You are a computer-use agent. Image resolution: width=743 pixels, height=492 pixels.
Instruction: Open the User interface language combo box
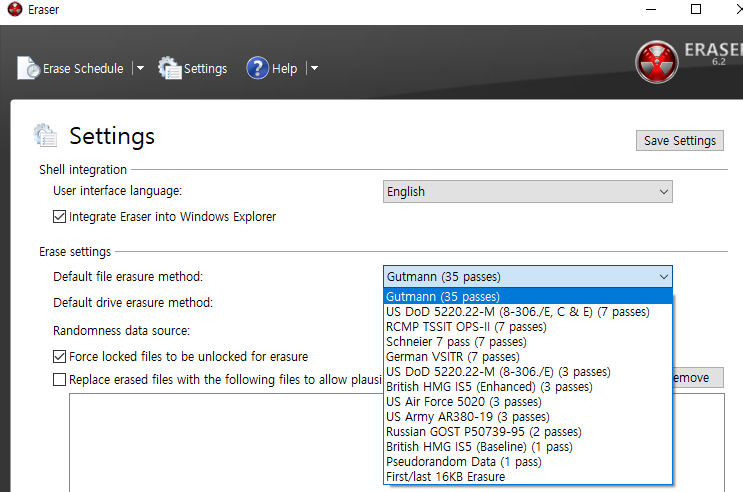527,191
